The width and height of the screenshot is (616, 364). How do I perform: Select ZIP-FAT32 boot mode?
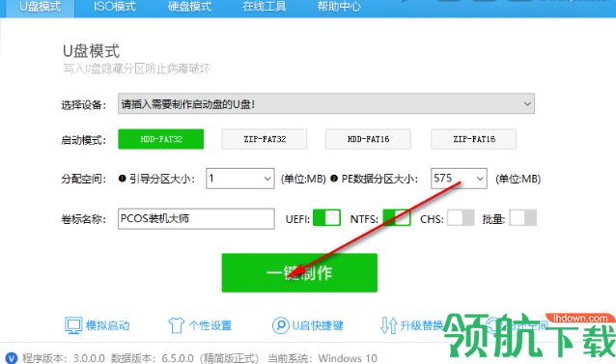pos(265,139)
